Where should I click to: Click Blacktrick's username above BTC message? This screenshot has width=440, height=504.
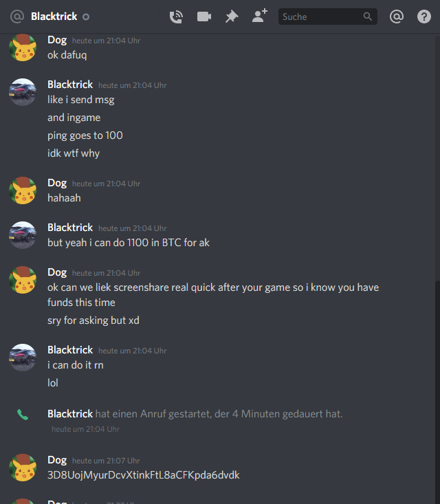70,228
